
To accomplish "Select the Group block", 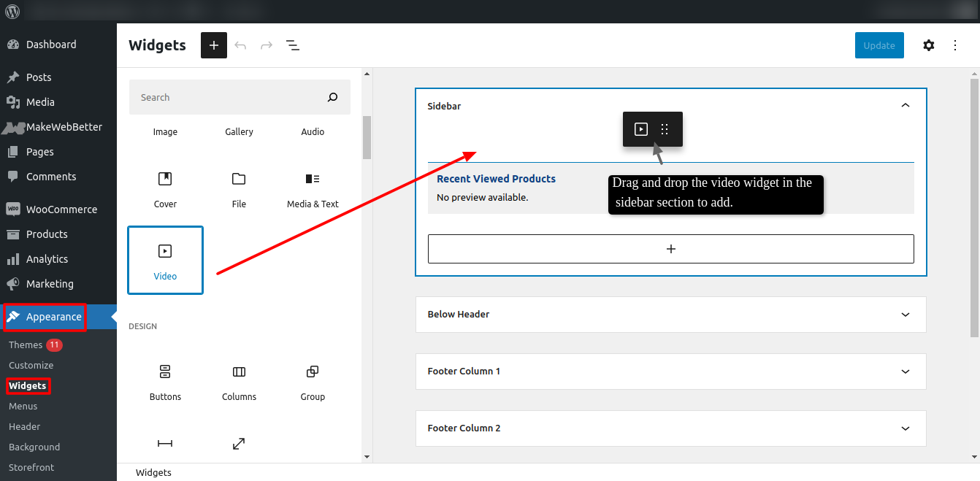I will (x=313, y=380).
